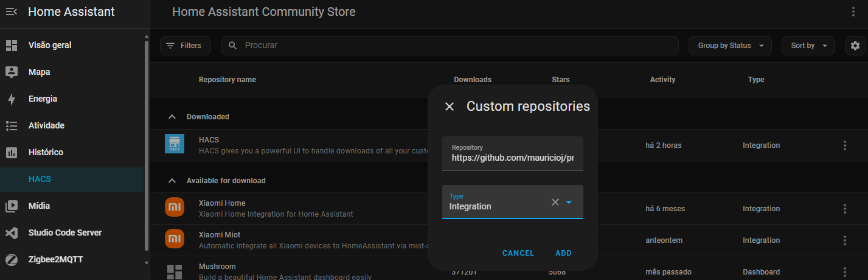The height and width of the screenshot is (280, 868).
Task: Select HACS in the sidebar
Action: point(72,179)
